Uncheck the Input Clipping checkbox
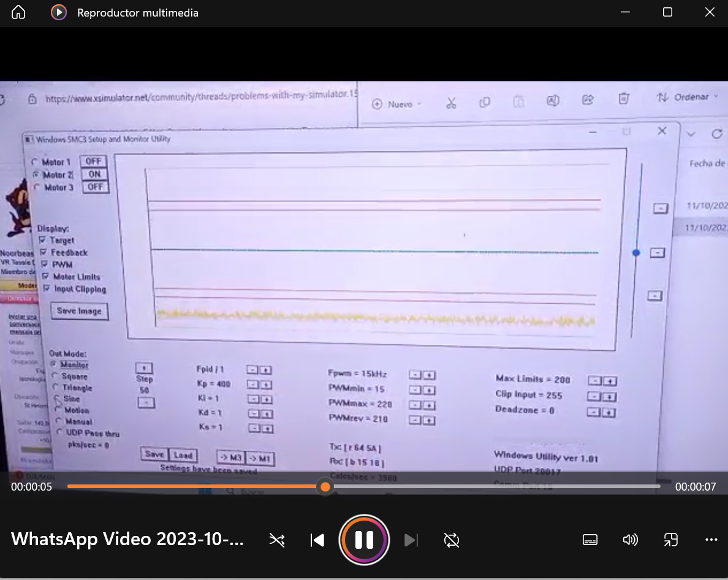The width and height of the screenshot is (728, 580). click(47, 288)
